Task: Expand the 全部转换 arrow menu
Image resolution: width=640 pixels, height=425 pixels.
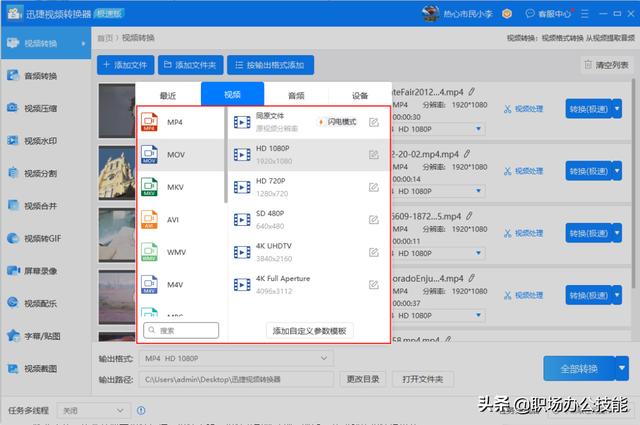Action: tap(622, 368)
